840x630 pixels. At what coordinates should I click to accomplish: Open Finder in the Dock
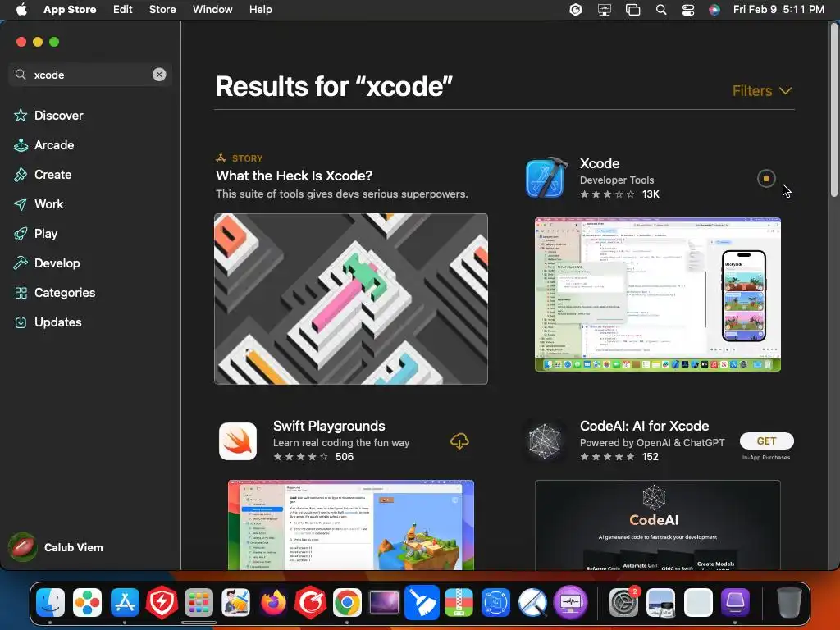50,602
